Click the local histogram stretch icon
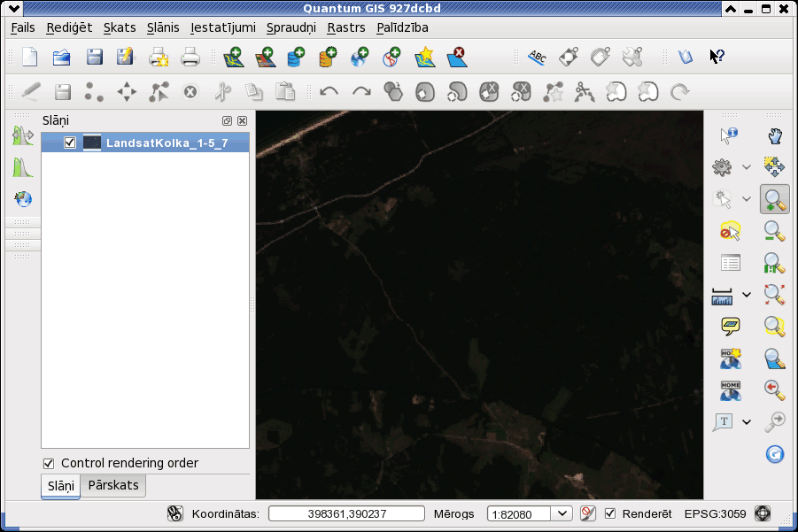 pyautogui.click(x=22, y=135)
